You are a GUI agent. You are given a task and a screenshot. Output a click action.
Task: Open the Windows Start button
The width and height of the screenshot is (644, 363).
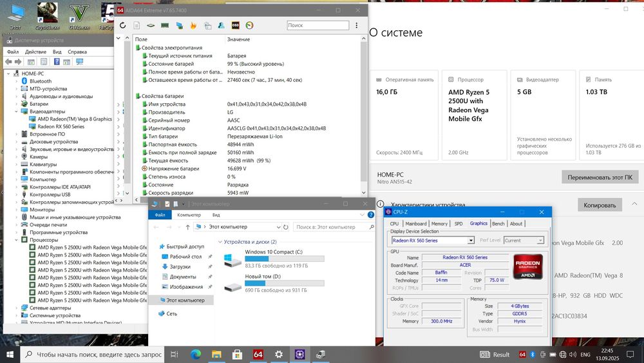[x=10, y=354]
